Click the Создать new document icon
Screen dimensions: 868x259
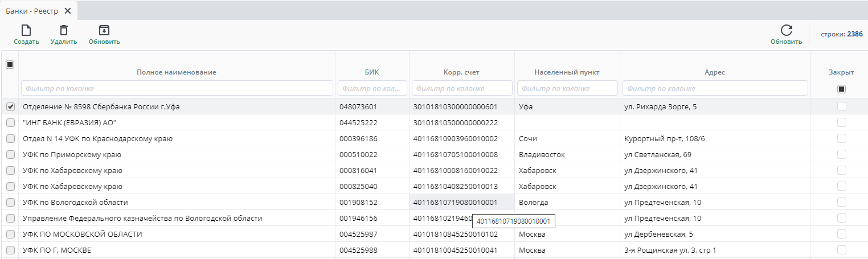(x=26, y=31)
